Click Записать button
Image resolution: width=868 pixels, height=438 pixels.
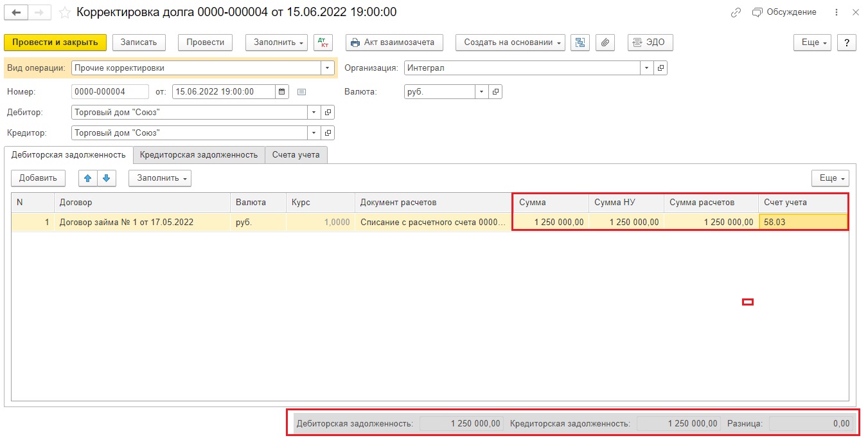(x=139, y=42)
